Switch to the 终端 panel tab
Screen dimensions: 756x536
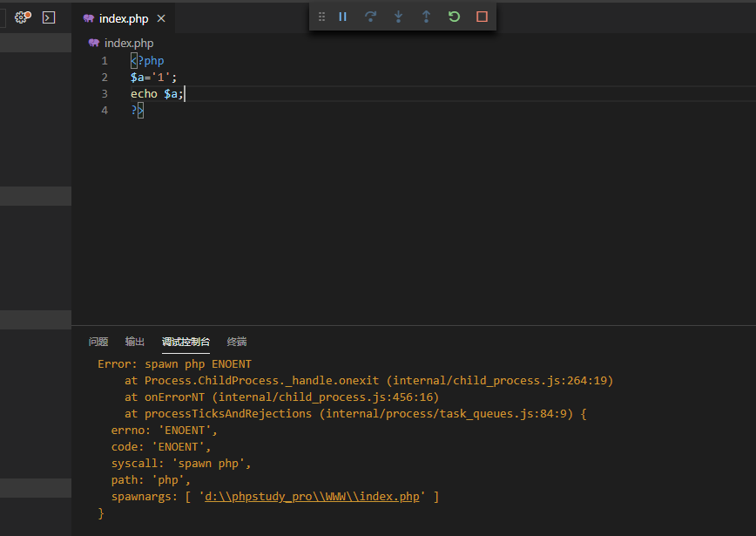237,342
